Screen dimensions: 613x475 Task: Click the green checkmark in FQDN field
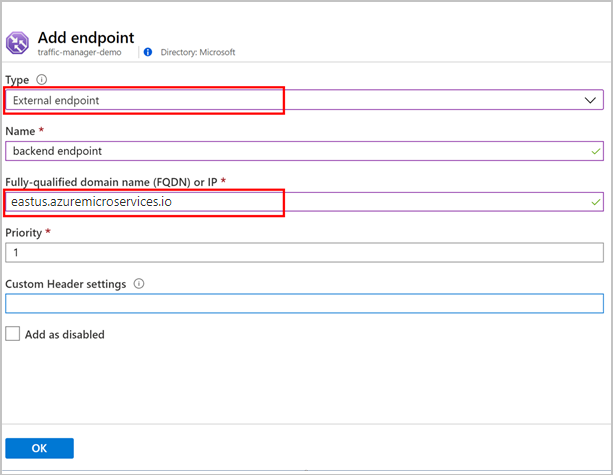coord(596,202)
